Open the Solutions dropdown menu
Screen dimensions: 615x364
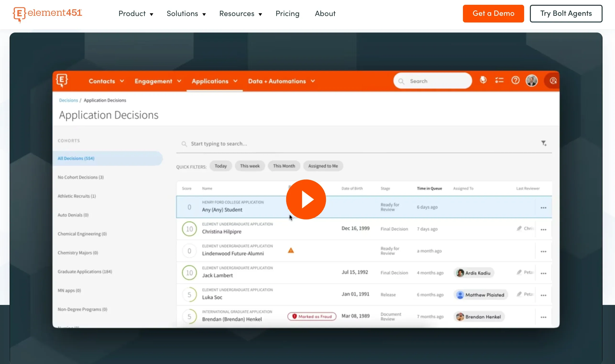186,14
